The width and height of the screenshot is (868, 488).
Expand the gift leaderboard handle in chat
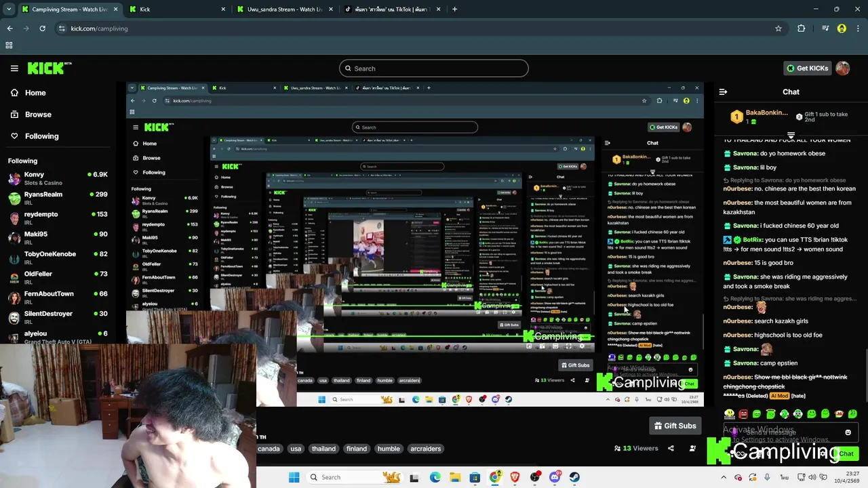pyautogui.click(x=791, y=136)
